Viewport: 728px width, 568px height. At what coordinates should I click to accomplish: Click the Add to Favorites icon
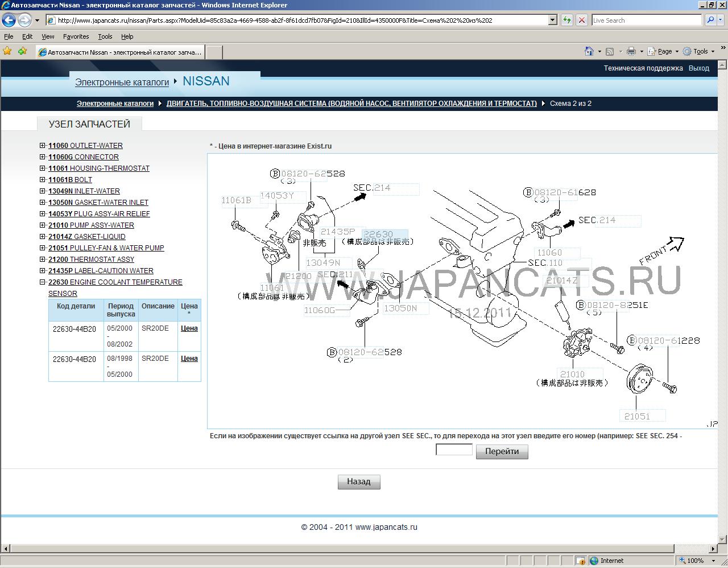pos(22,51)
